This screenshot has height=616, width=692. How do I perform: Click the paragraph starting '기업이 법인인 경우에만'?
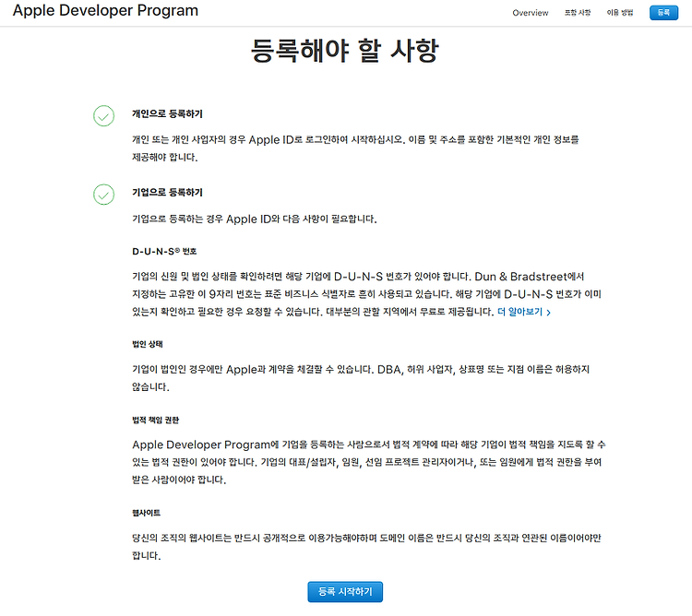click(361, 378)
